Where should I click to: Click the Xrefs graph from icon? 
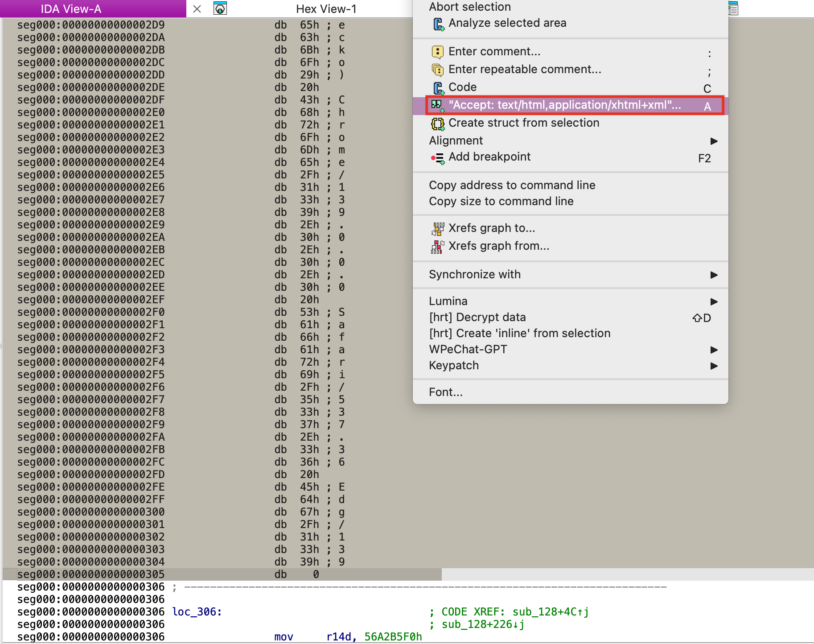point(437,247)
